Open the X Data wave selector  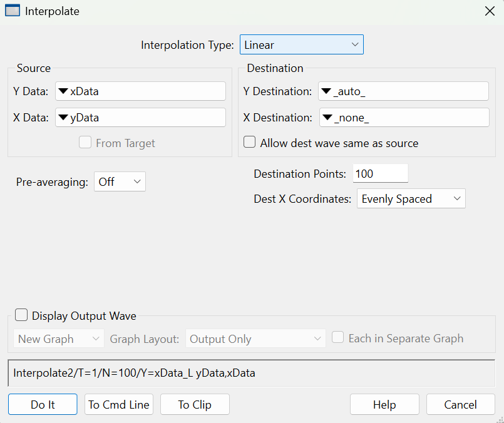coord(140,118)
